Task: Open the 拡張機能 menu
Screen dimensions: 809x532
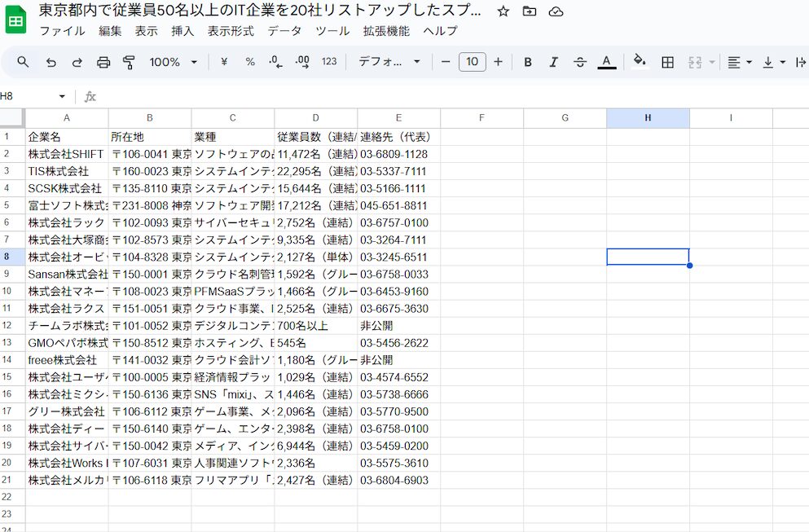Action: 386,31
